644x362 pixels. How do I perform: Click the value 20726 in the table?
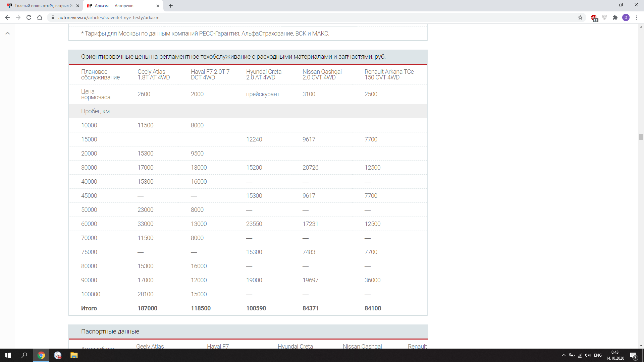click(310, 168)
